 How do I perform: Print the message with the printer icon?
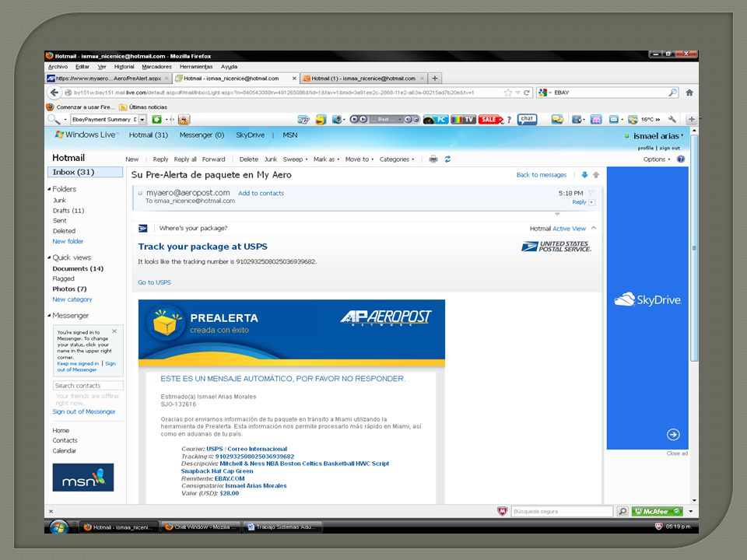click(x=433, y=159)
